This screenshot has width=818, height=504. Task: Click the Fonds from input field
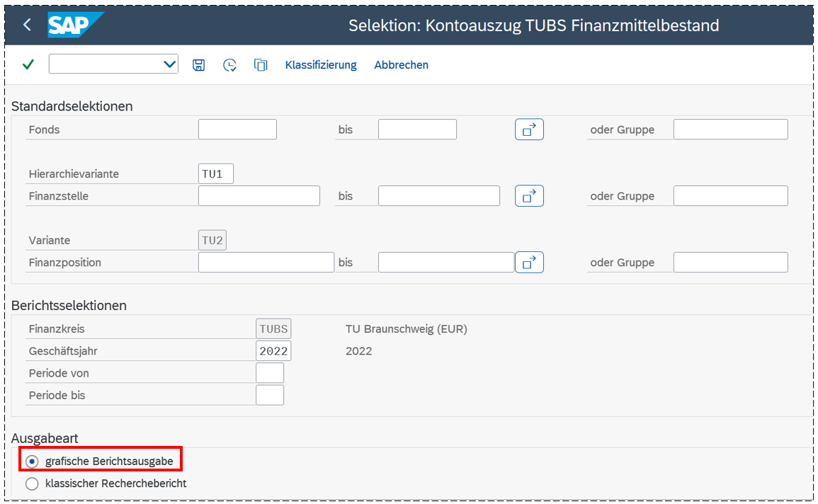coord(237,130)
